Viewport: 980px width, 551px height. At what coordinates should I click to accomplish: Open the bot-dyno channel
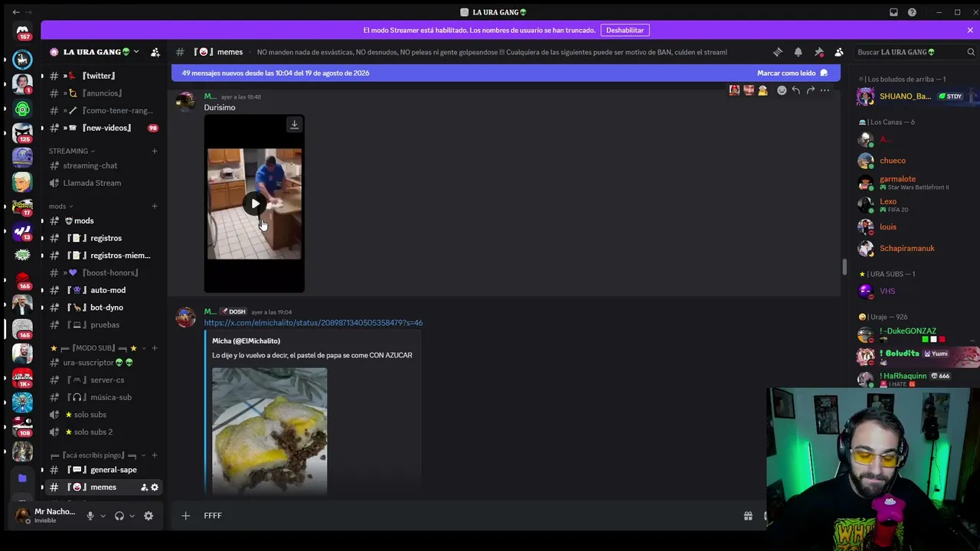click(x=103, y=308)
